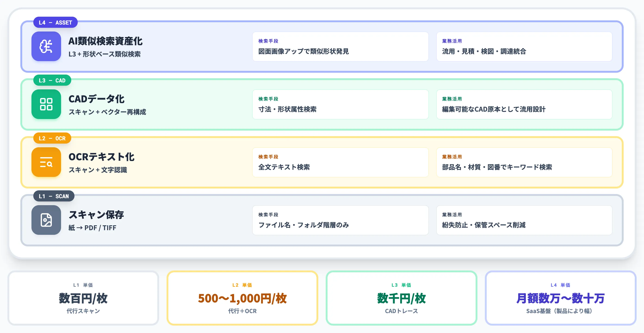The image size is (644, 333).
Task: Select the L4 – ASSET badge
Action: 55,22
